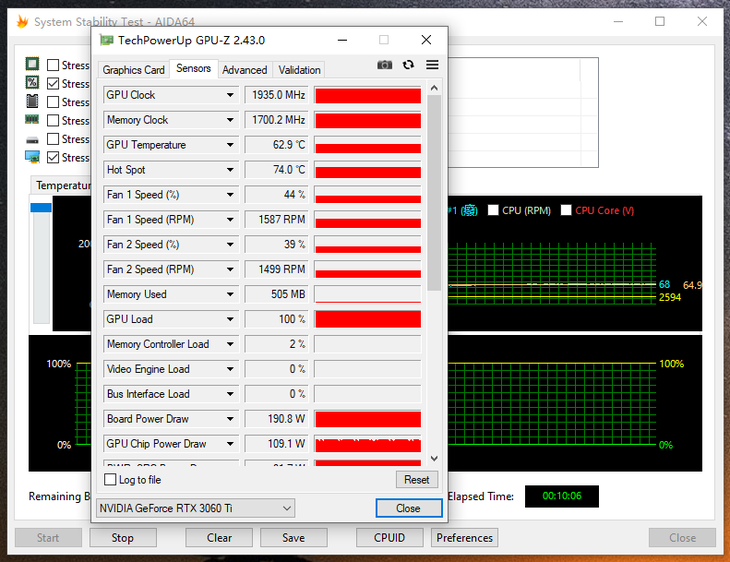Click the GPU Load red graph bar
The image size is (730, 562).
click(x=367, y=319)
